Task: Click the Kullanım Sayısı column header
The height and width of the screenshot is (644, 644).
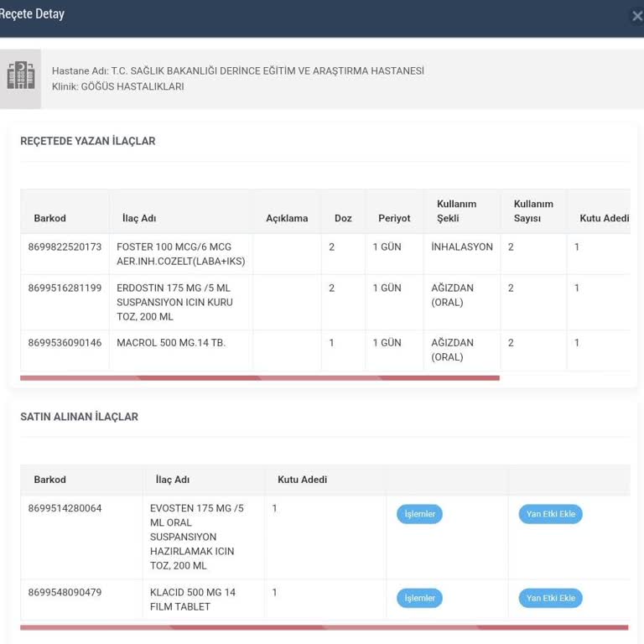Action: pyautogui.click(x=533, y=210)
